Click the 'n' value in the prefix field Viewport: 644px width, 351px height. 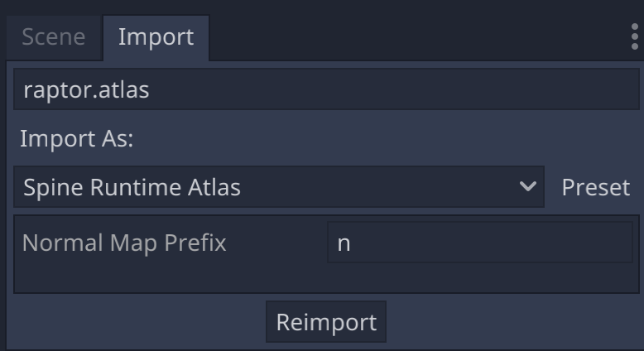pos(344,244)
